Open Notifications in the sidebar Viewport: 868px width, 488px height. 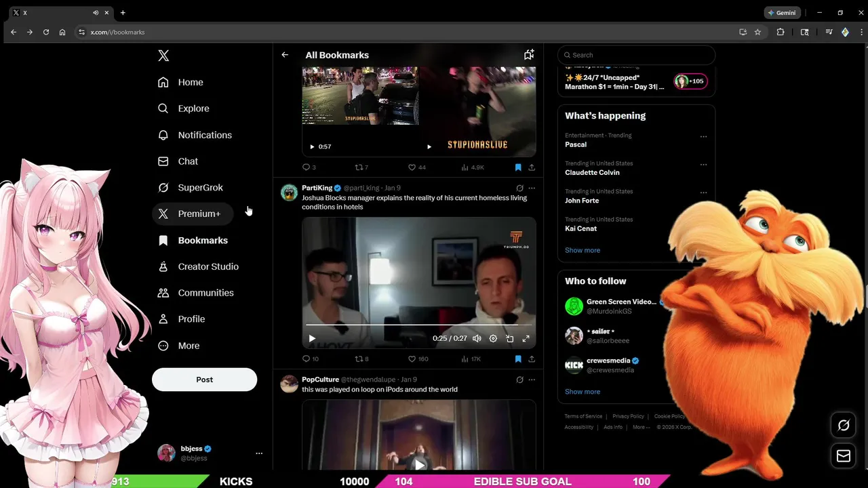(x=195, y=135)
